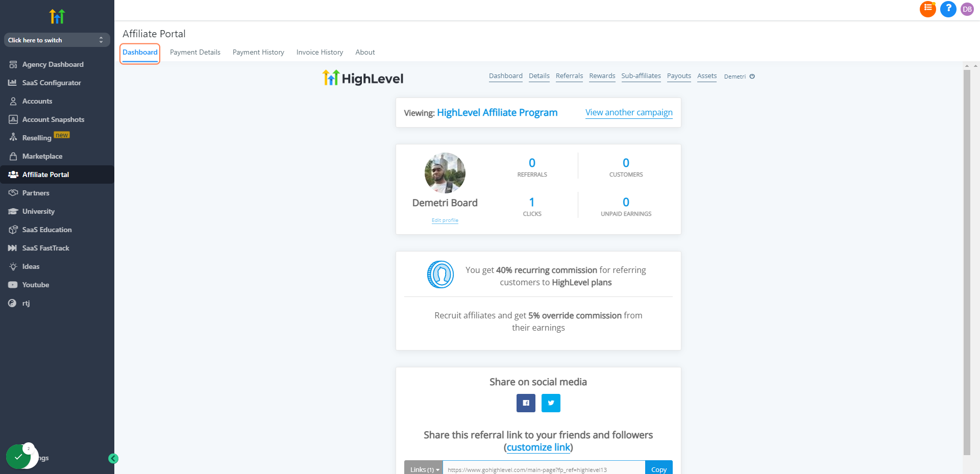Select the Dashboard tab under Affiliate Portal
Viewport: 980px width, 474px height.
coord(140,53)
